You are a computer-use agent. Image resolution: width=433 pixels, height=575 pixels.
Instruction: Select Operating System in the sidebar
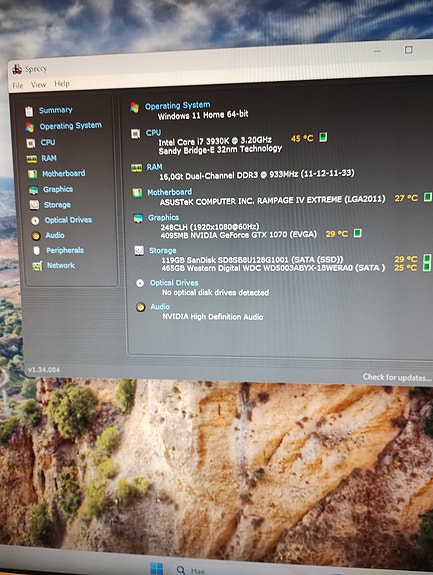click(71, 126)
